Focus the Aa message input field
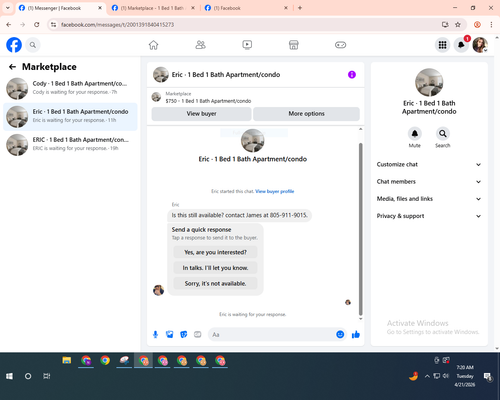The width and height of the screenshot is (500, 400). coord(272,334)
